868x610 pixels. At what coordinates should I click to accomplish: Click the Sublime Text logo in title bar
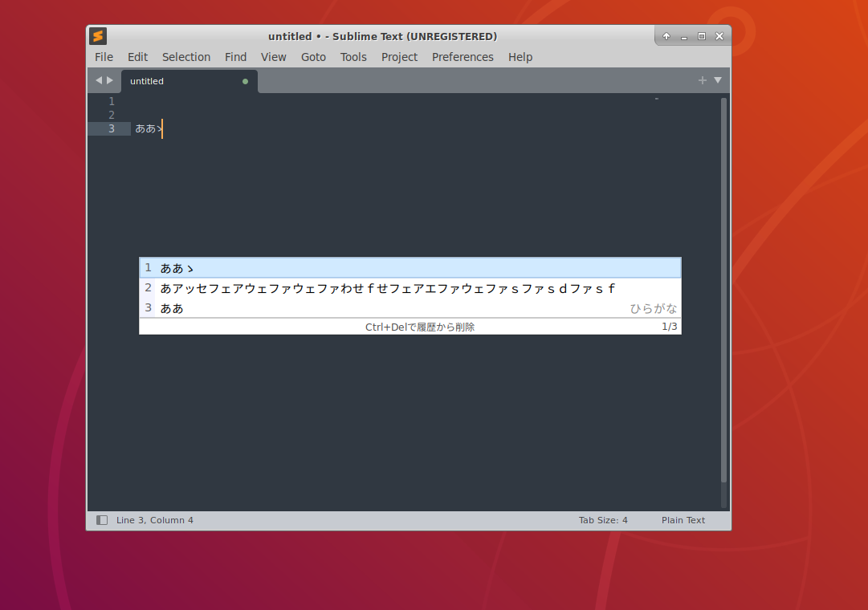[x=98, y=36]
